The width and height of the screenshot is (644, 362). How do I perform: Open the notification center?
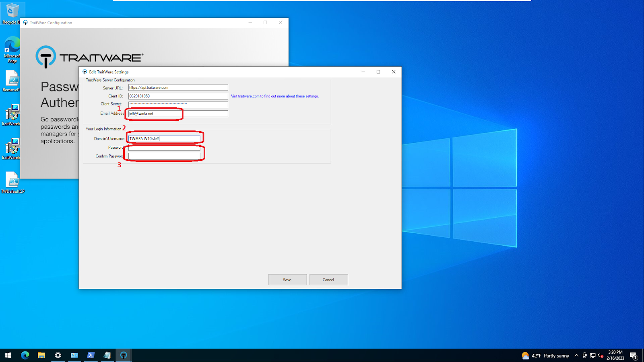(634, 356)
